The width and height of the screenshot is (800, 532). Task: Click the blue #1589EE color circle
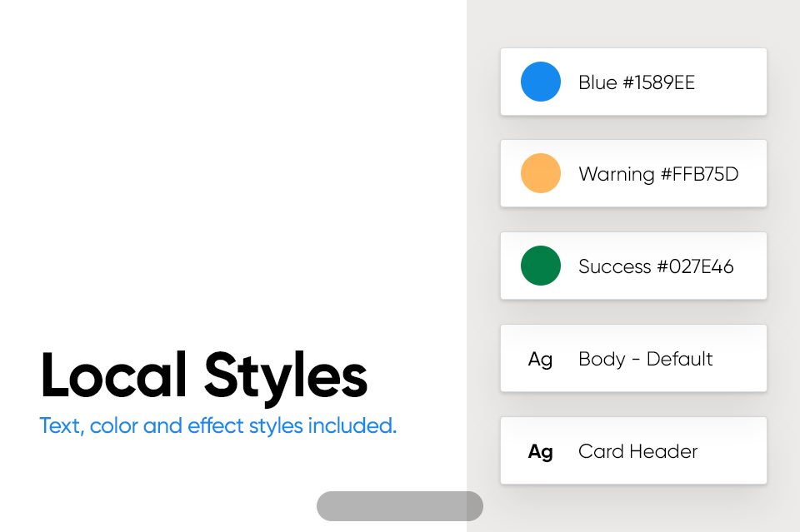tap(540, 82)
